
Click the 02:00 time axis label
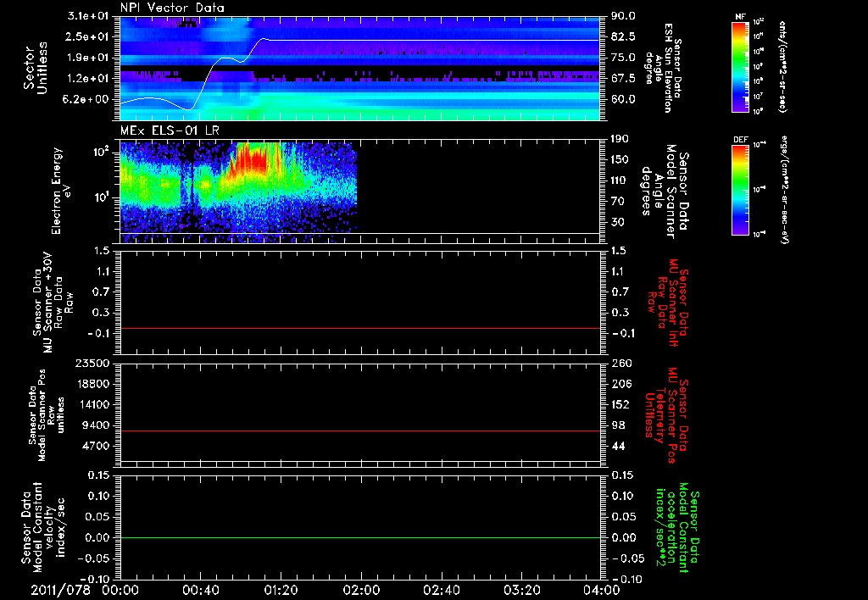[361, 590]
